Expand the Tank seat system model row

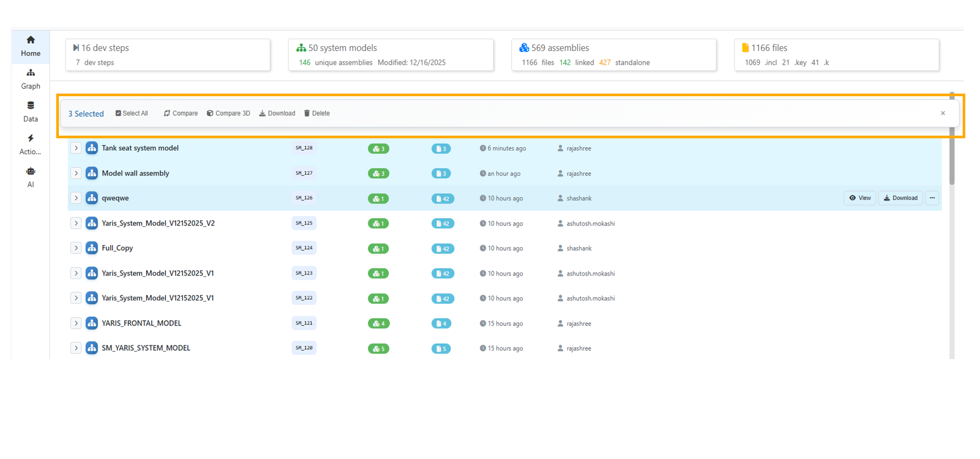(x=76, y=148)
